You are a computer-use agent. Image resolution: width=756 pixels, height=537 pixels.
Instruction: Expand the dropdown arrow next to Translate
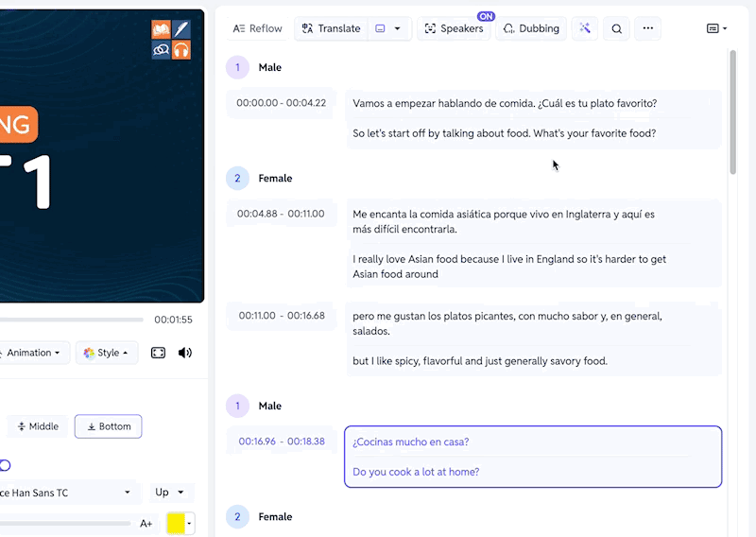(397, 28)
